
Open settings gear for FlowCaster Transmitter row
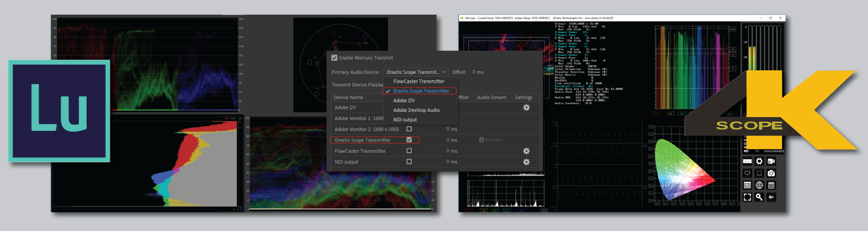pyautogui.click(x=526, y=151)
